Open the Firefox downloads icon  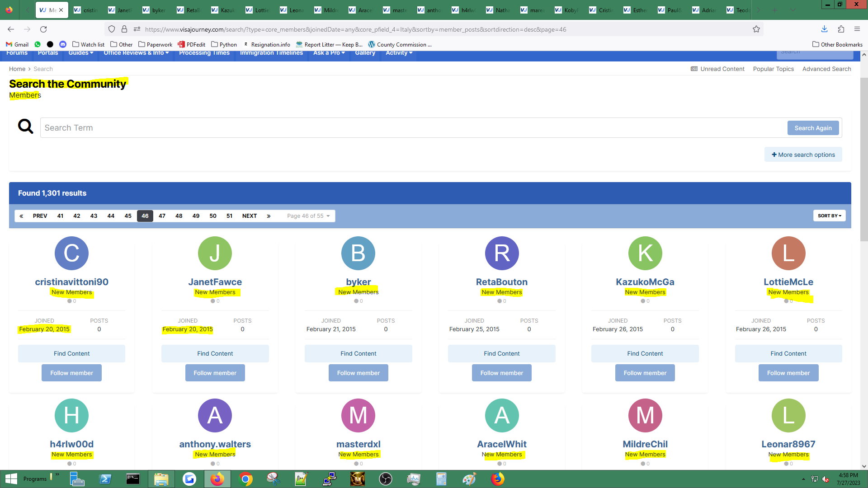click(824, 29)
